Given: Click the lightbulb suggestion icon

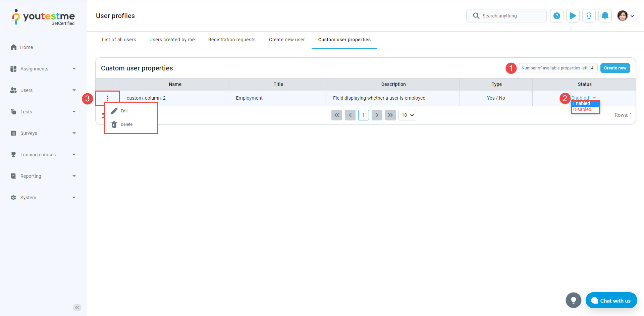Looking at the screenshot, I should tap(573, 300).
